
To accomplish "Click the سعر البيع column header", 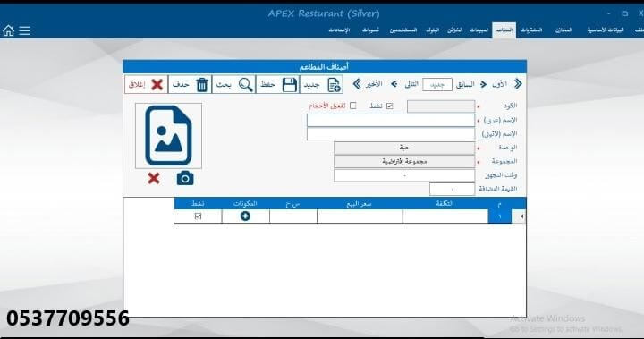I will tap(360, 203).
